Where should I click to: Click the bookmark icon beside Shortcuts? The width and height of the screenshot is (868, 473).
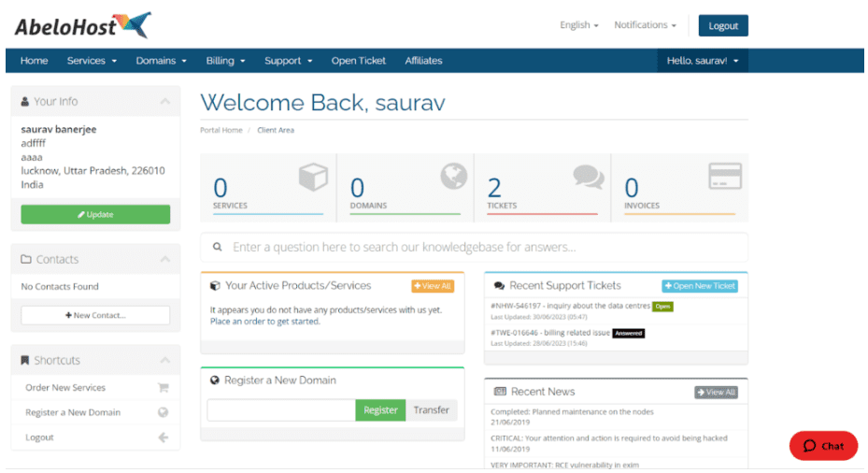[x=25, y=360]
